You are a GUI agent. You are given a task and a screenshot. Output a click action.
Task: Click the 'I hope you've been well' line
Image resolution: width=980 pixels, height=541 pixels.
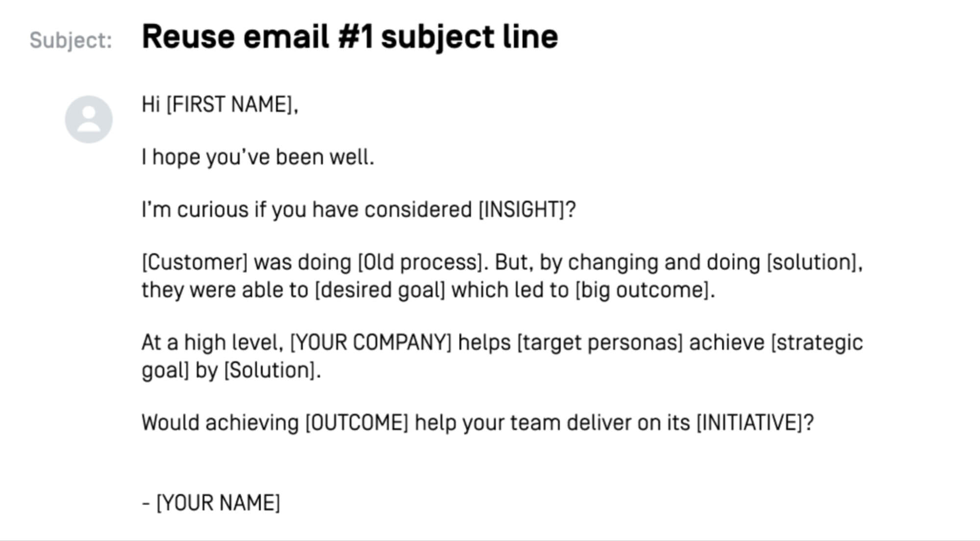click(258, 157)
